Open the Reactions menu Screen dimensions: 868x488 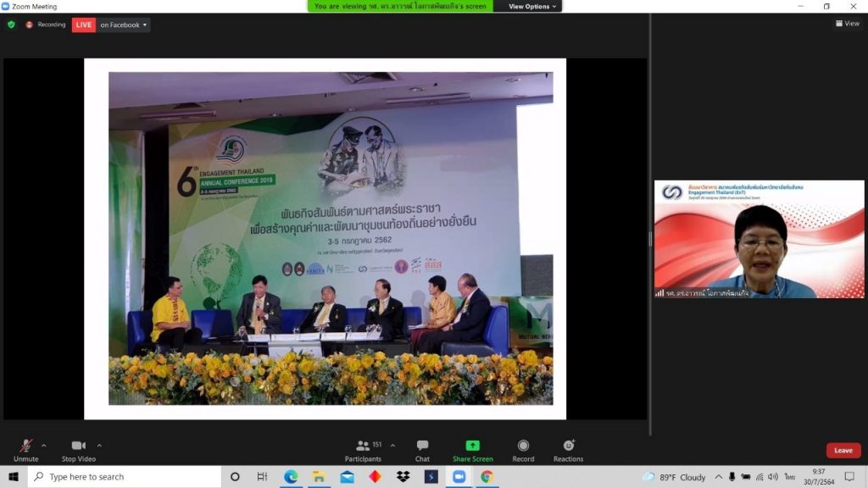tap(568, 451)
